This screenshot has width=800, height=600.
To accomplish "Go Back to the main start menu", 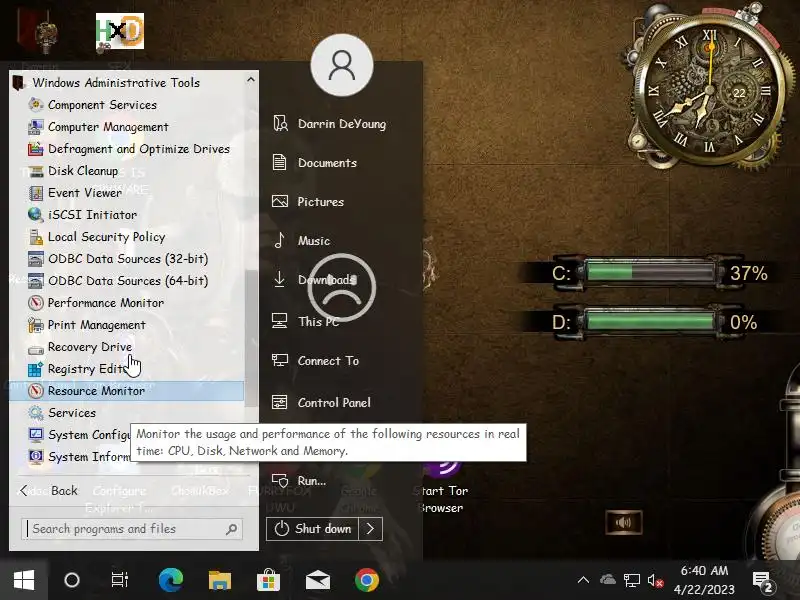I will 48,490.
